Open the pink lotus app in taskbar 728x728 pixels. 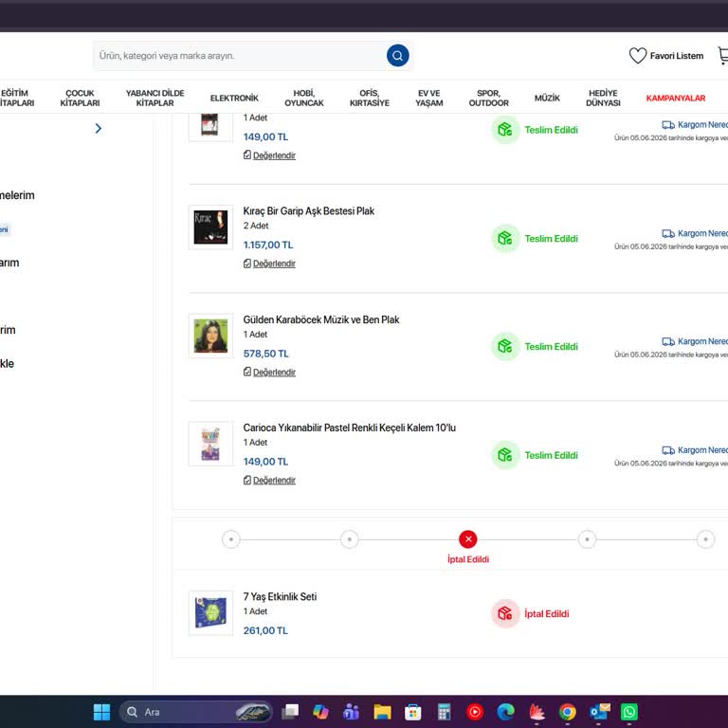point(537,712)
